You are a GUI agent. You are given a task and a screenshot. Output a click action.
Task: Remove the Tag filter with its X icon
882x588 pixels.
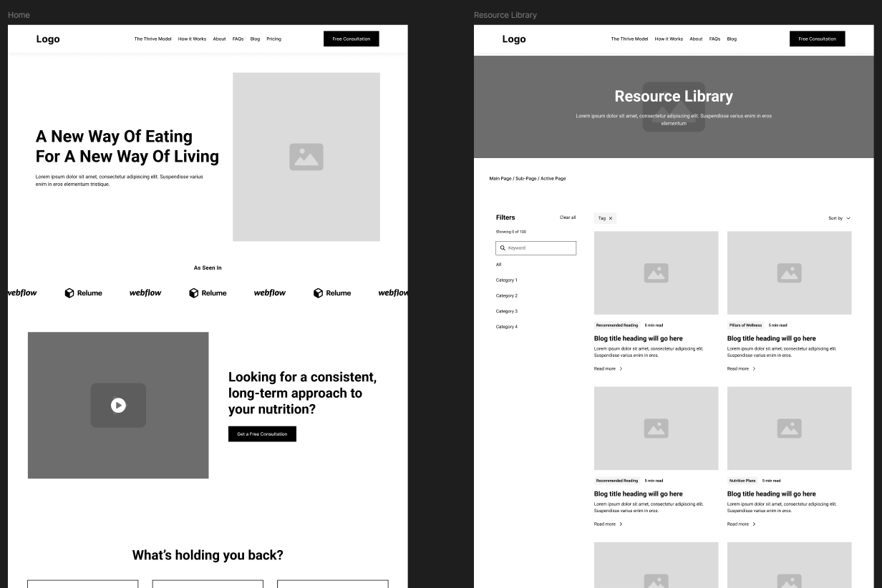coord(611,218)
